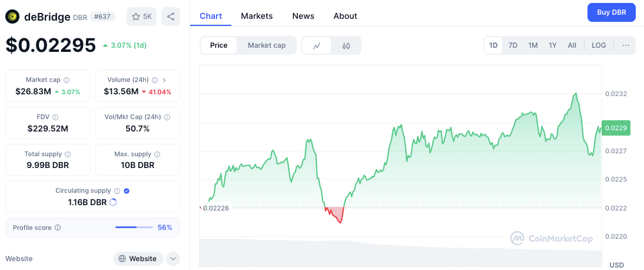Toggle LOG scale on chart
The image size is (644, 270).
coord(599,45)
